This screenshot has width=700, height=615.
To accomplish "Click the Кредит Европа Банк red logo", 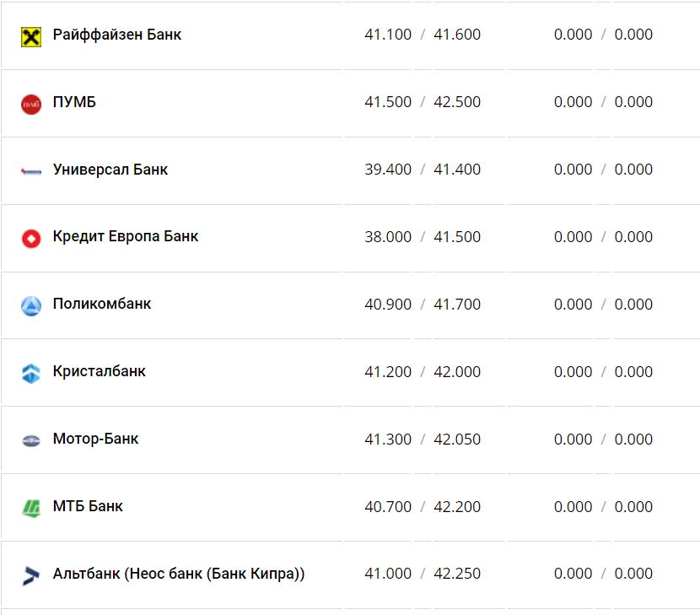I will pos(31,238).
